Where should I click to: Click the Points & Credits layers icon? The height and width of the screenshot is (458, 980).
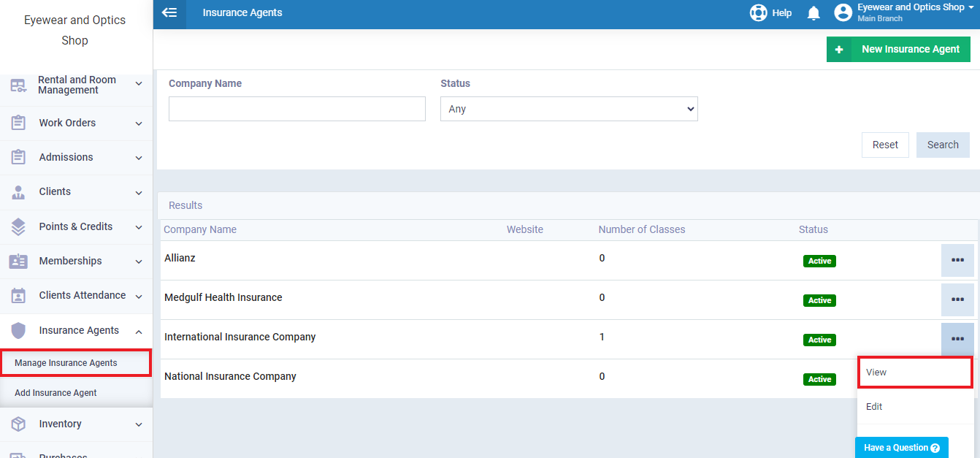pos(18,226)
